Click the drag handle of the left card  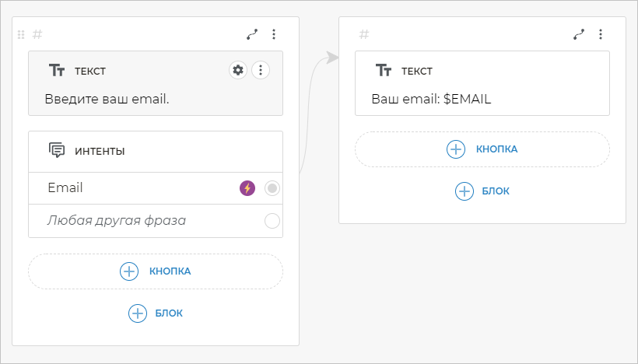tap(21, 34)
